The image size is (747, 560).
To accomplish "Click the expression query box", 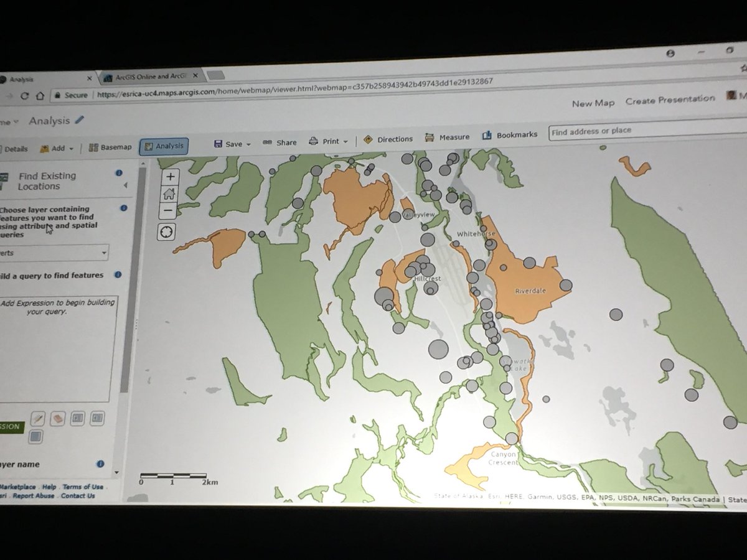I will [57, 348].
